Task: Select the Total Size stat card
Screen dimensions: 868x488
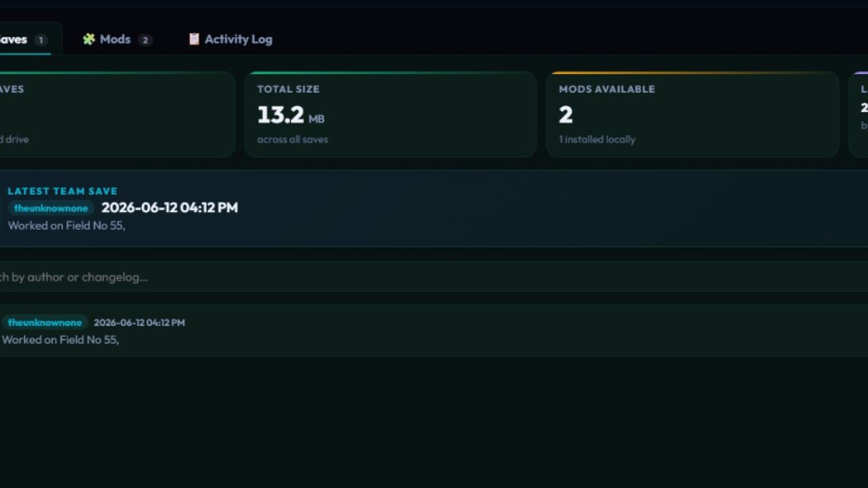Action: point(391,114)
